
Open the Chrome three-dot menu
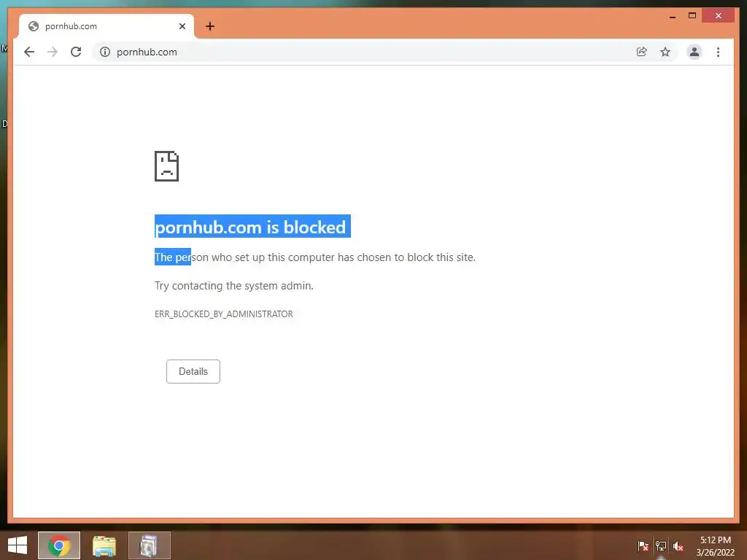pos(718,52)
